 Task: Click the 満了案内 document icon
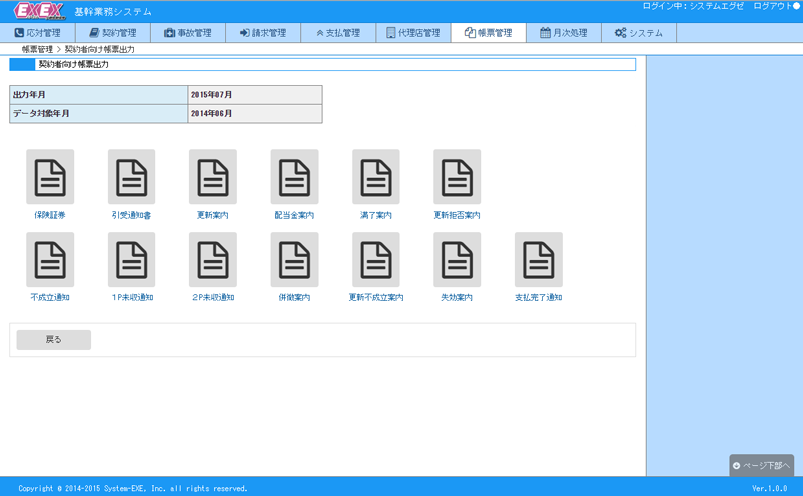coord(376,178)
